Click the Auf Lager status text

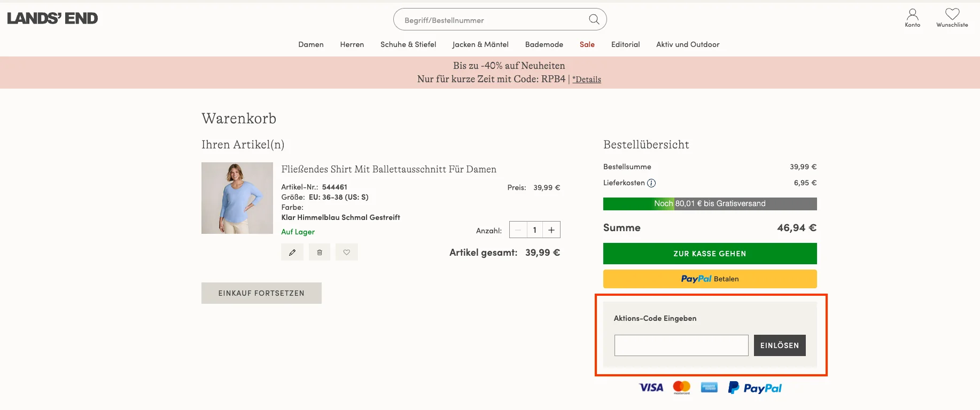tap(298, 232)
